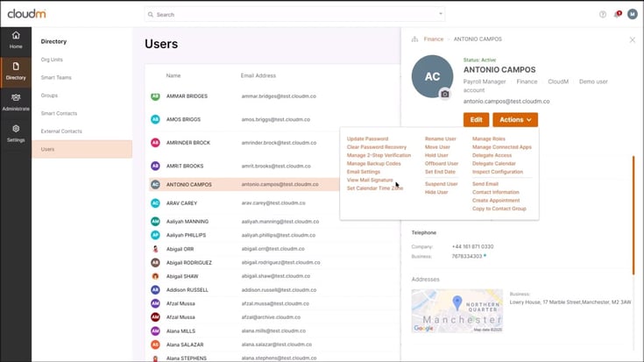This screenshot has height=362, width=644.
Task: Open Smart Contacts in Directory menu
Action: click(59, 113)
